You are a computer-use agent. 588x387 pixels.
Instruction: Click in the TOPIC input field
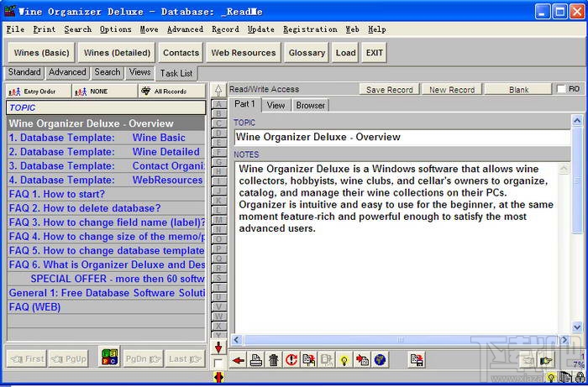point(402,137)
